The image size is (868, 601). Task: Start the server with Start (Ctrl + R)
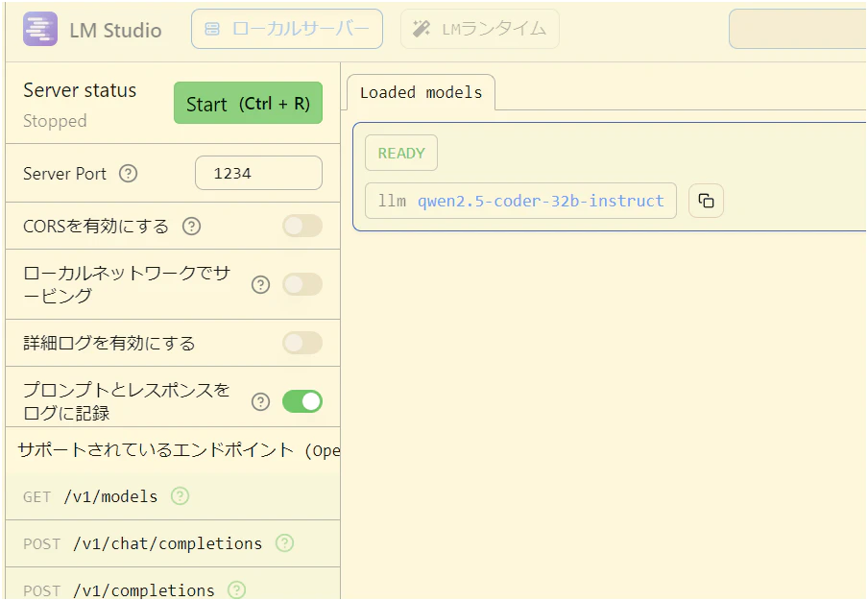[248, 103]
